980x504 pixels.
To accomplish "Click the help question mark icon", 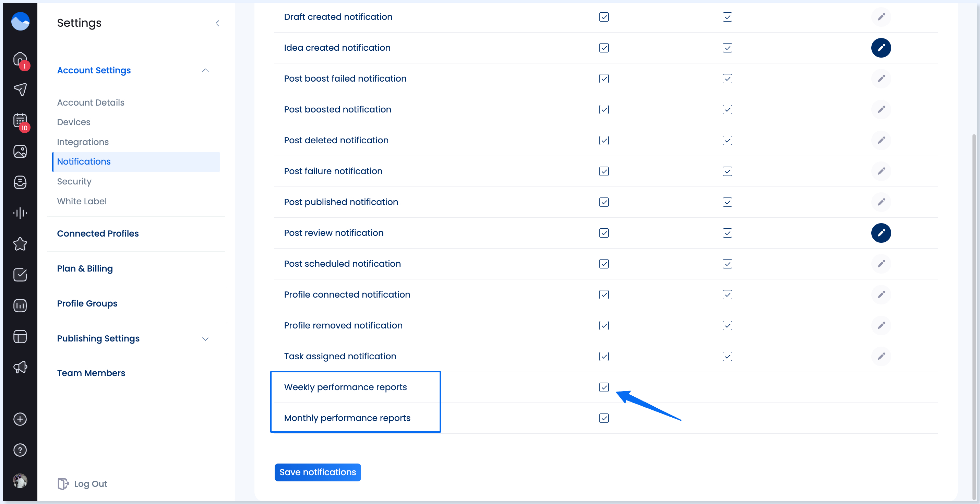I will [x=20, y=450].
